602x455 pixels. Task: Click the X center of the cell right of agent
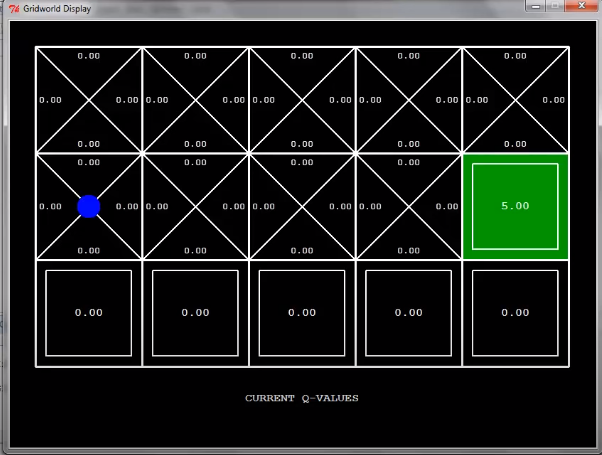click(195, 206)
